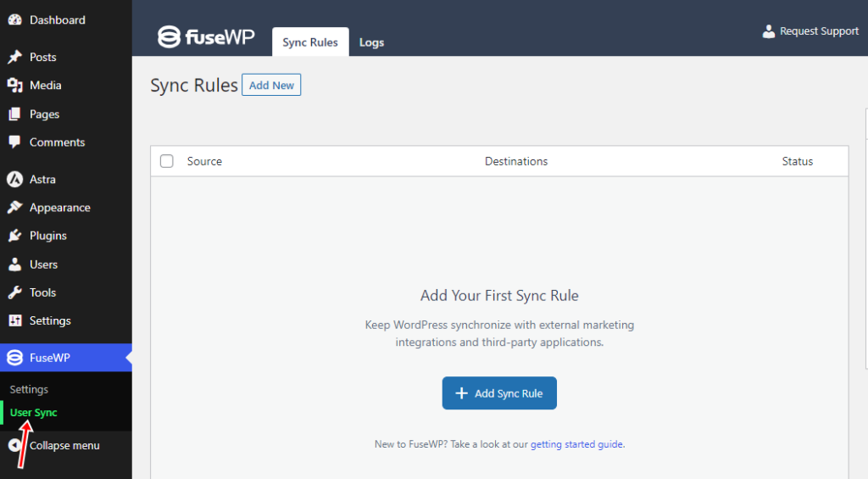Image resolution: width=868 pixels, height=479 pixels.
Task: Click the Add Your First Sync Rule heading
Action: tap(499, 295)
